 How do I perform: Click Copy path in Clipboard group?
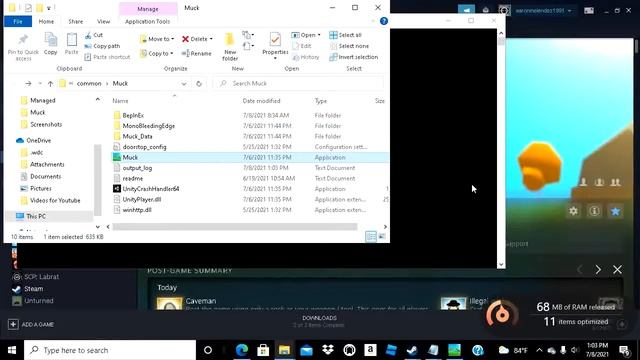point(102,46)
